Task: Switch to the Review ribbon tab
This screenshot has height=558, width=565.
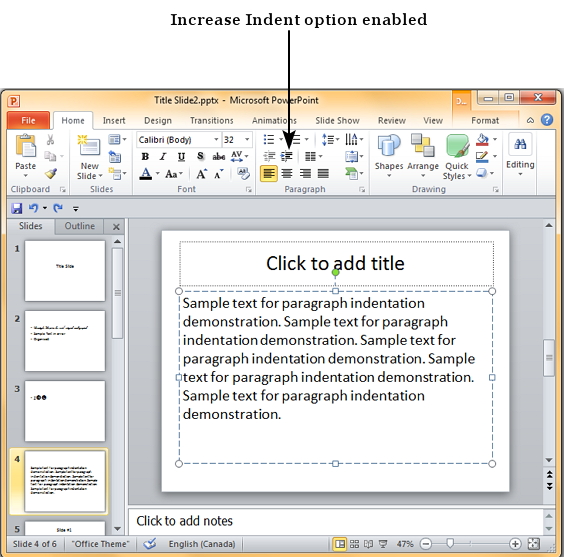Action: (x=392, y=120)
